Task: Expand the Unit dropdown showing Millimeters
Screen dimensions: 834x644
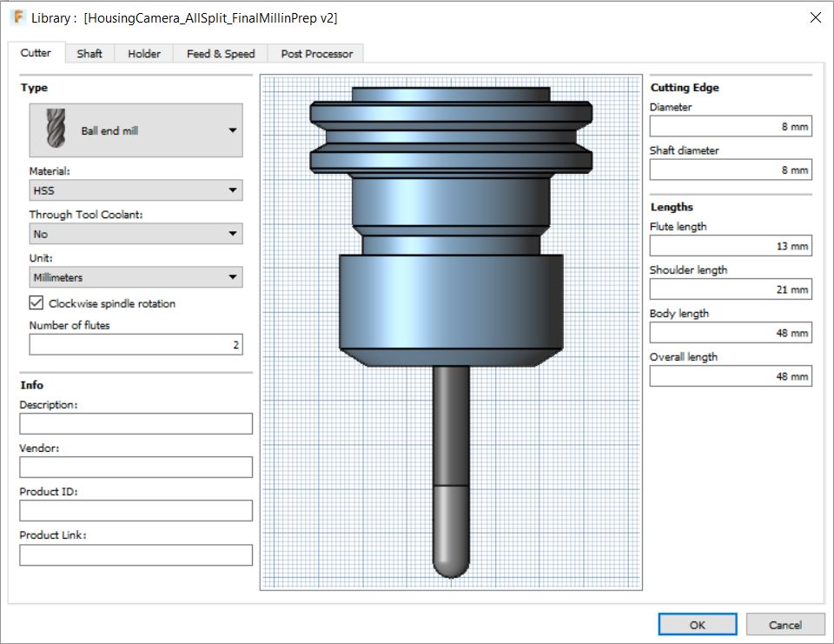Action: (136, 277)
